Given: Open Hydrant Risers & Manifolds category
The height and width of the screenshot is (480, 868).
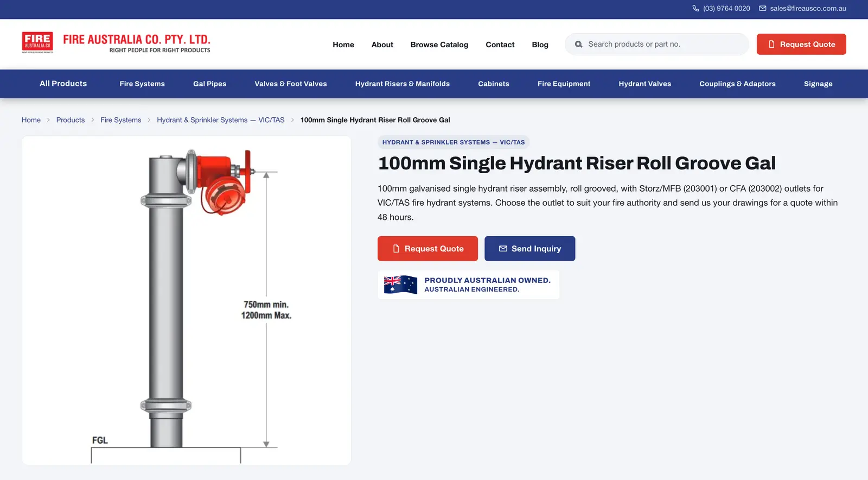Looking at the screenshot, I should coord(403,84).
